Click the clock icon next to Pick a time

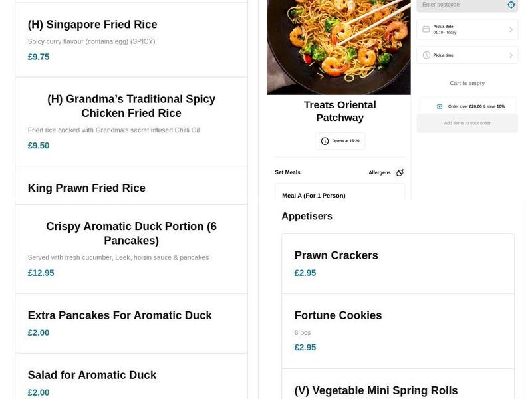[425, 55]
